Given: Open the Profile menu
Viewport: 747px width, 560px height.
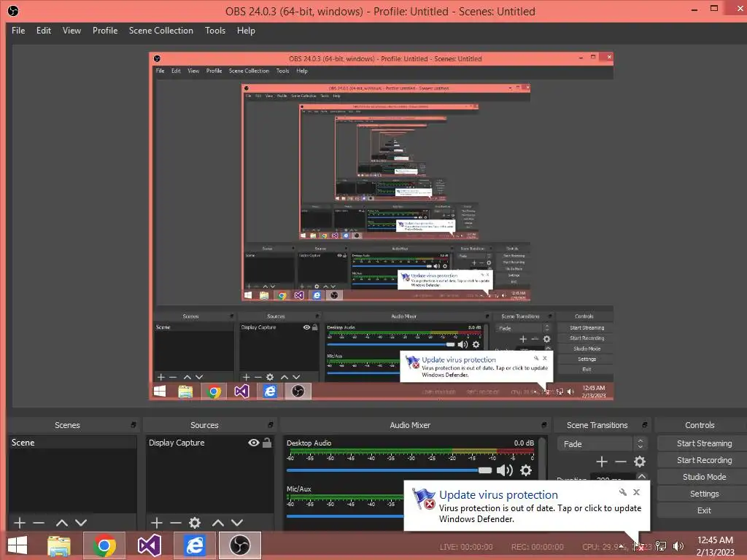Looking at the screenshot, I should pyautogui.click(x=105, y=31).
